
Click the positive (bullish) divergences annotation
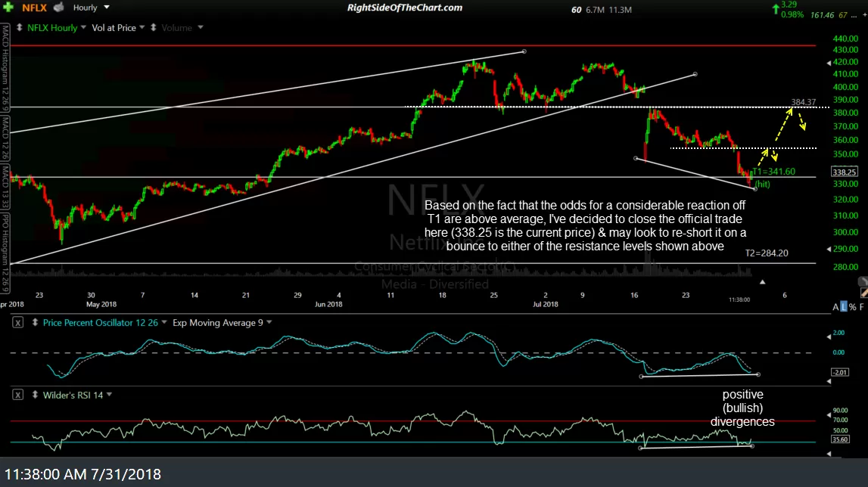coord(742,408)
